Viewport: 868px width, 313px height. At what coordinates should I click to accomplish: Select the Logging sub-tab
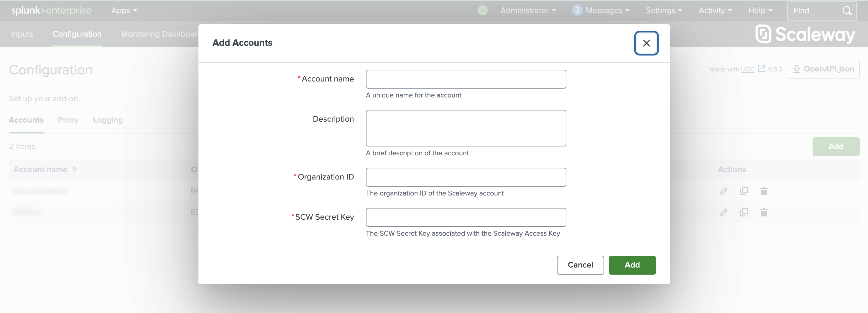click(108, 120)
